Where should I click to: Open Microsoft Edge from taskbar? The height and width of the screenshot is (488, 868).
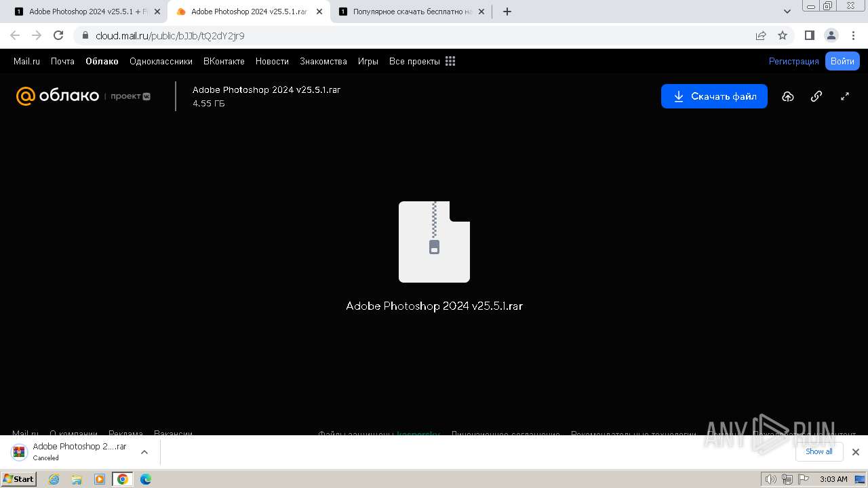(145, 479)
